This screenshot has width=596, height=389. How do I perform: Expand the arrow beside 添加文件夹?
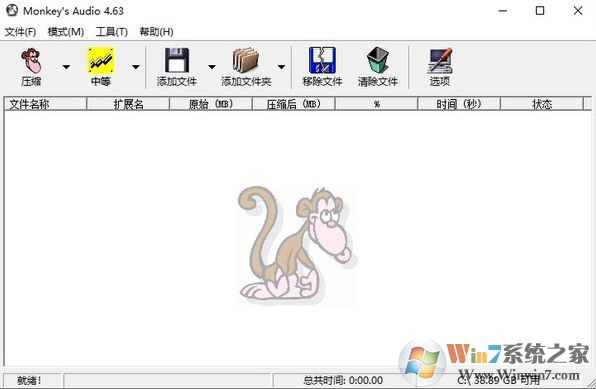point(281,67)
